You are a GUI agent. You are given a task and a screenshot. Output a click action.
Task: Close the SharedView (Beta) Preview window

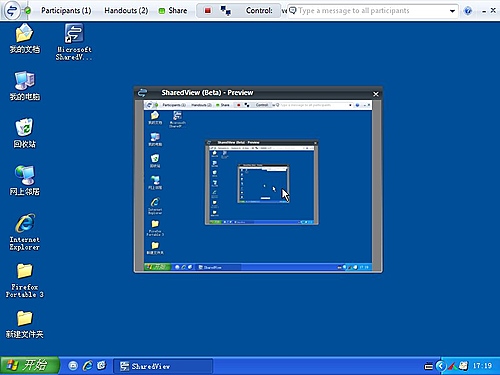[376, 94]
